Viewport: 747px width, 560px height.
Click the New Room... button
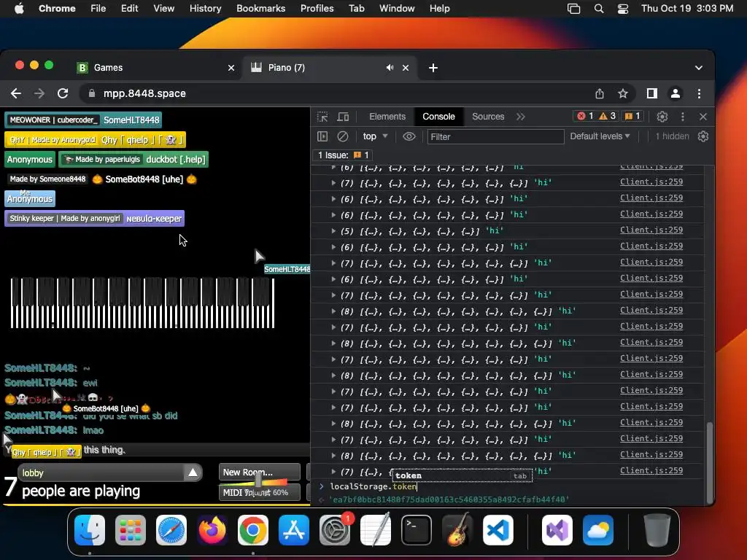pyautogui.click(x=260, y=472)
